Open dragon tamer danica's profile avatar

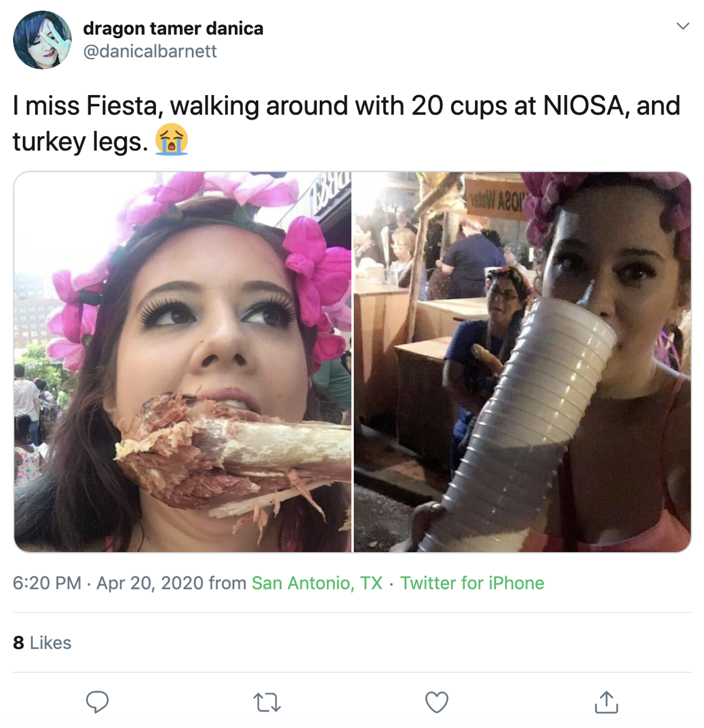pyautogui.click(x=42, y=40)
